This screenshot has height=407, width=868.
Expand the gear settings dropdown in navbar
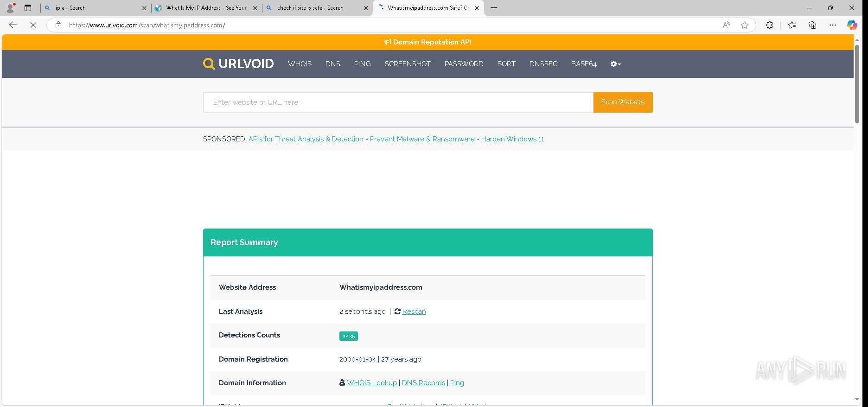[x=615, y=64]
